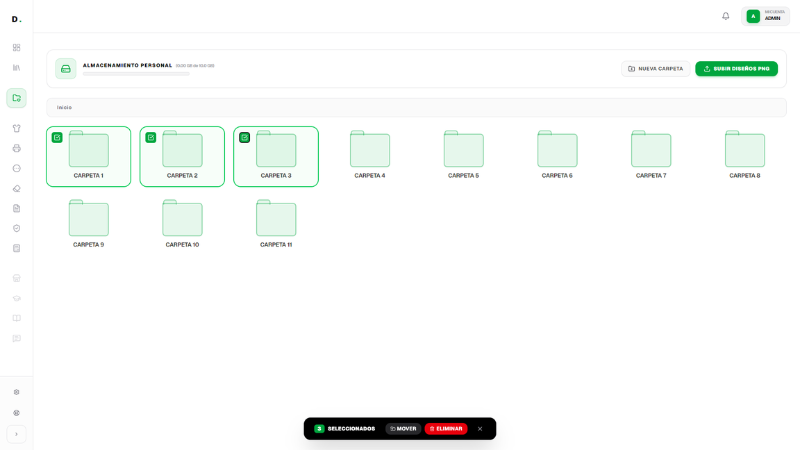Dismiss the selection bar with the X
The height and width of the screenshot is (450, 800).
click(x=480, y=429)
